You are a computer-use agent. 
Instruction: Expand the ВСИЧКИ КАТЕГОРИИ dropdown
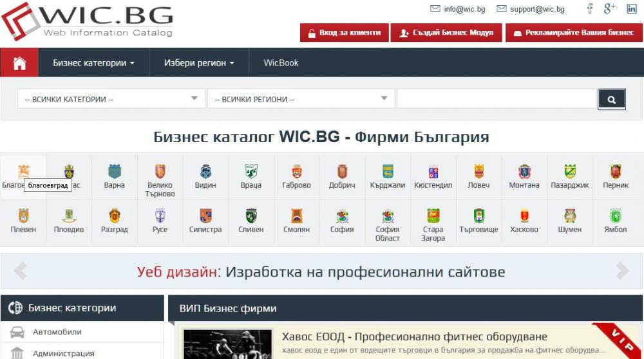coord(111,99)
